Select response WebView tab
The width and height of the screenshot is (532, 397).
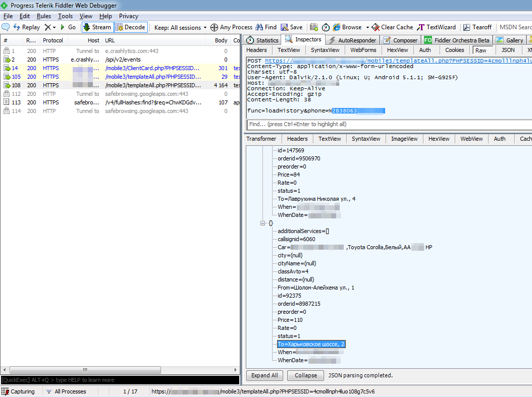pos(471,139)
